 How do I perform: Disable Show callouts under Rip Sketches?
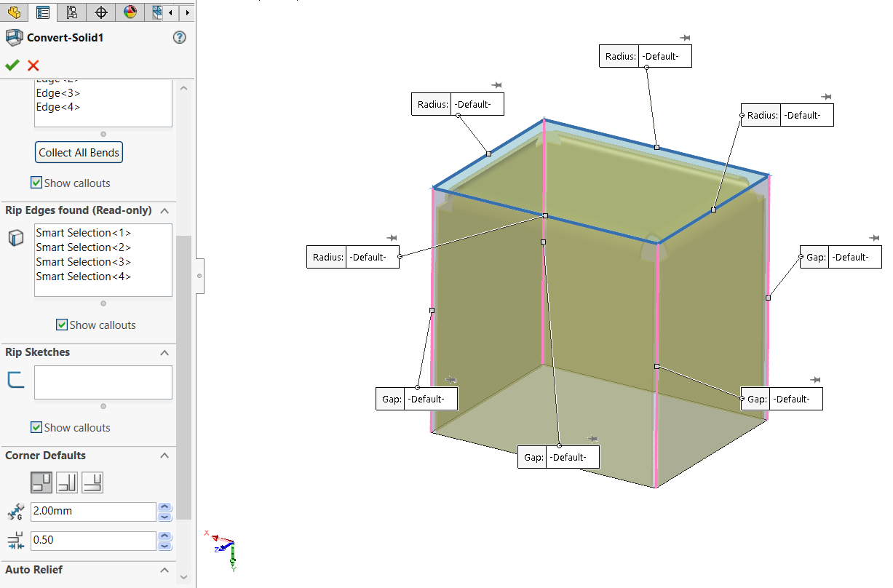pyautogui.click(x=36, y=427)
